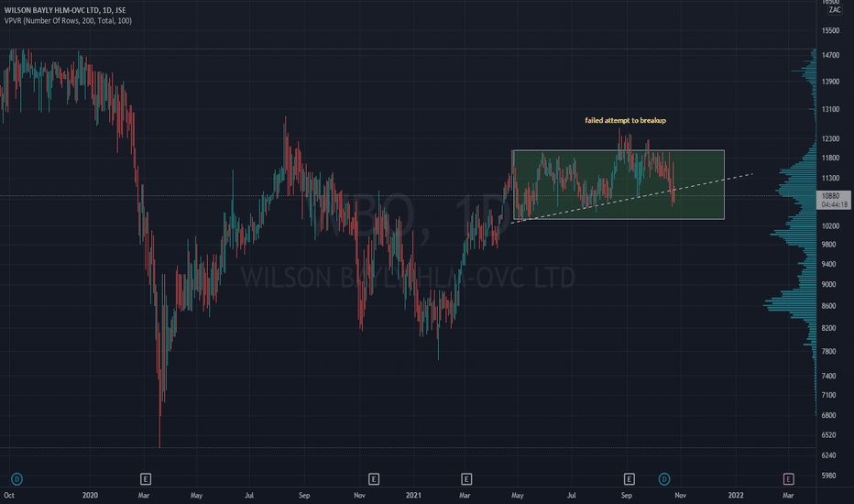
Task: Click the 14700 price axis label
Action: pos(830,55)
